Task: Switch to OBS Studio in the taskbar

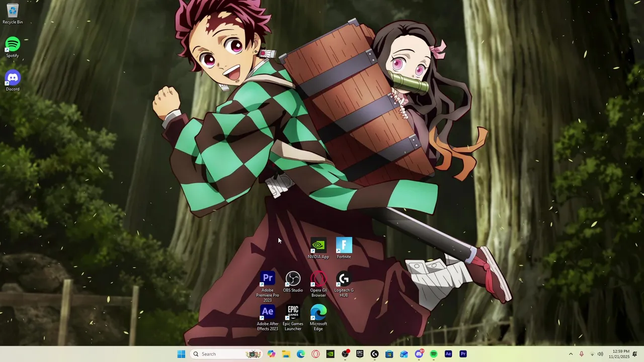Action: click(345, 354)
